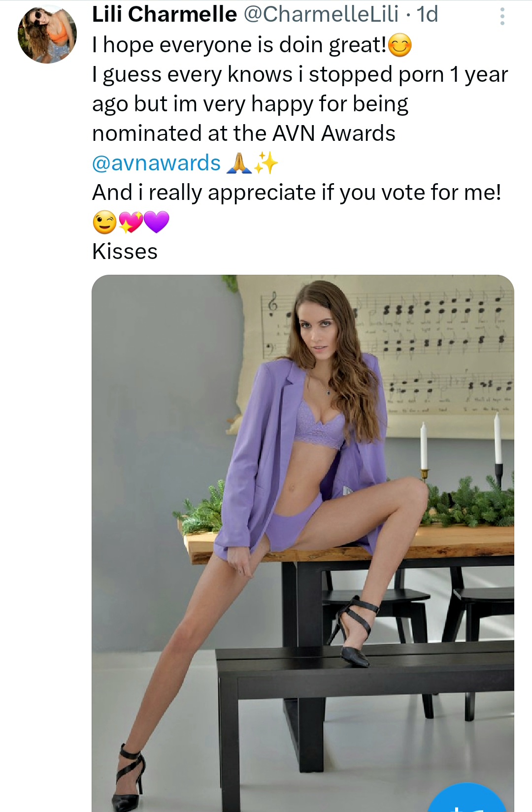Tap the text 'ago but im very happy for being'
Viewport: 532px width, 812px height.
click(250, 104)
